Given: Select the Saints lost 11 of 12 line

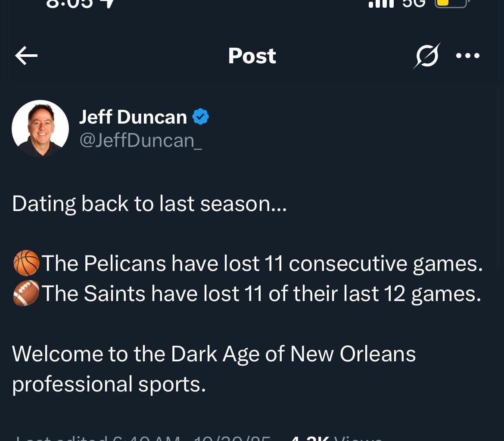Looking at the screenshot, I should [260, 293].
